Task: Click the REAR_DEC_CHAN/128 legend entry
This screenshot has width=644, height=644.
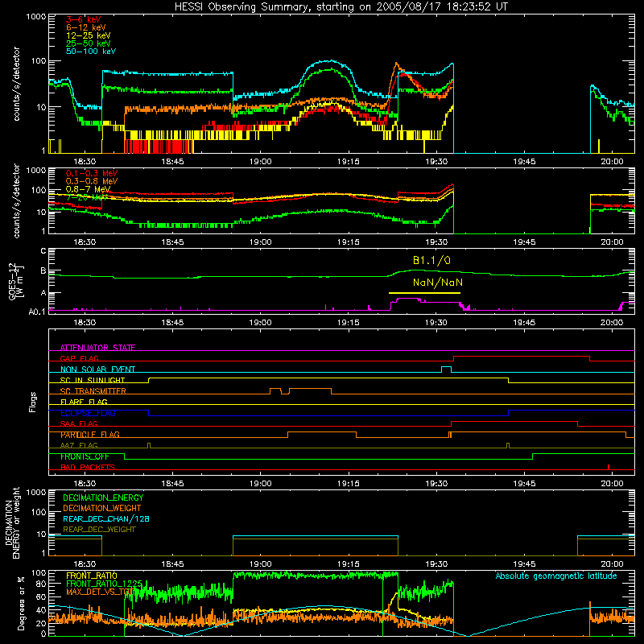Action: (x=106, y=518)
